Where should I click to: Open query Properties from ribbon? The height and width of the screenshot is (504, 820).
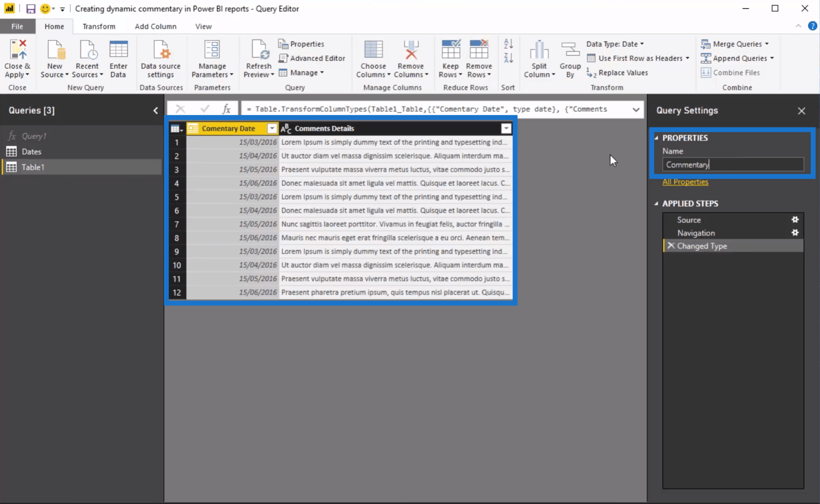pos(301,44)
